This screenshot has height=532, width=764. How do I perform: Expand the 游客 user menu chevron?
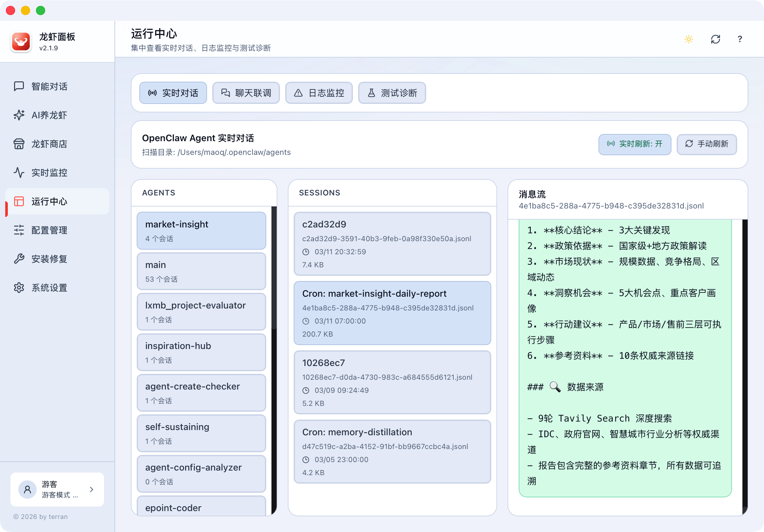pos(92,490)
